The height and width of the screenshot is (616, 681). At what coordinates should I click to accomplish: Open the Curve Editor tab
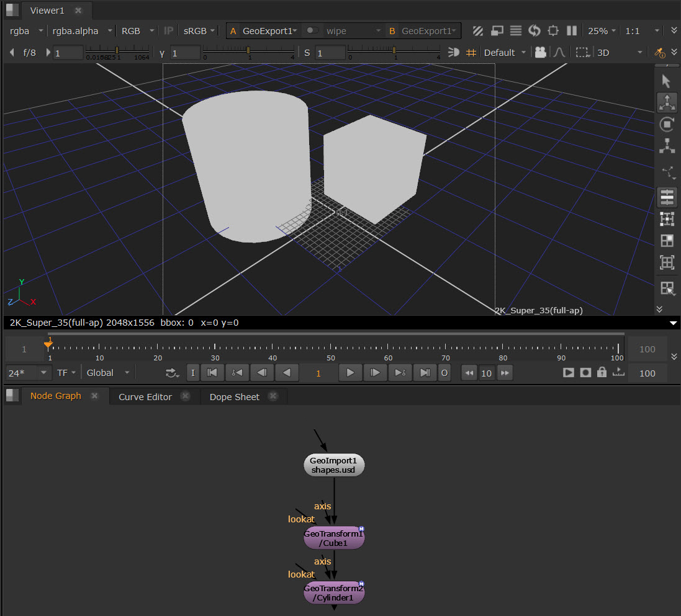145,397
